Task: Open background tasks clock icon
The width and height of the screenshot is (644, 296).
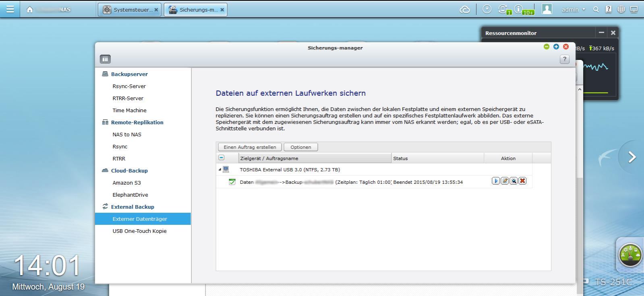Action: (x=487, y=9)
